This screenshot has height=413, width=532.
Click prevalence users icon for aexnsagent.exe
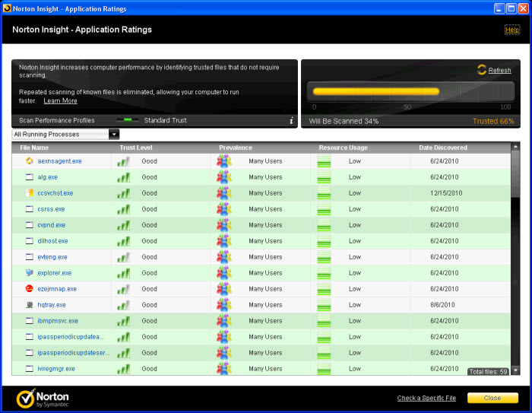pos(224,161)
